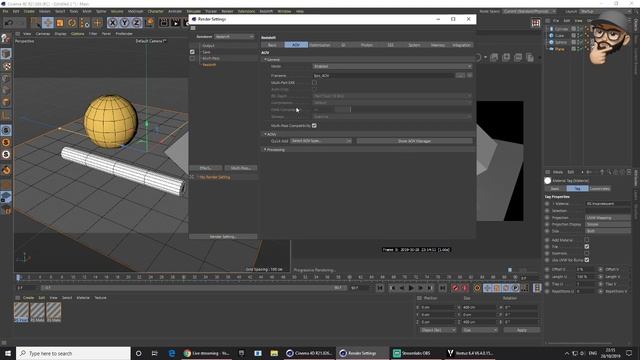Switch to Memory tab
This screenshot has height=360, width=640.
(438, 45)
